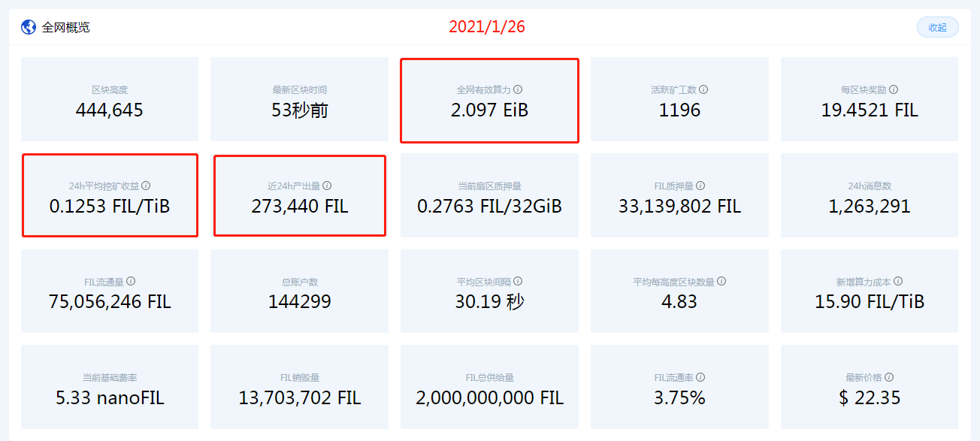Click the 总账户数 label
980x441 pixels.
[x=300, y=282]
